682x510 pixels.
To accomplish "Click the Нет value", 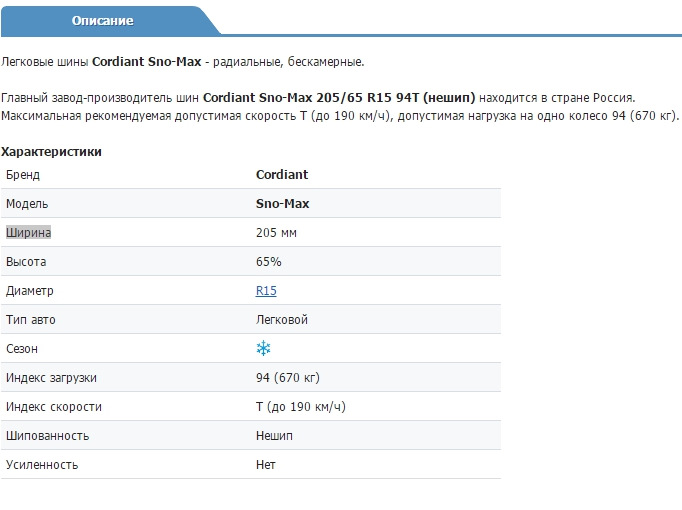I will (265, 465).
